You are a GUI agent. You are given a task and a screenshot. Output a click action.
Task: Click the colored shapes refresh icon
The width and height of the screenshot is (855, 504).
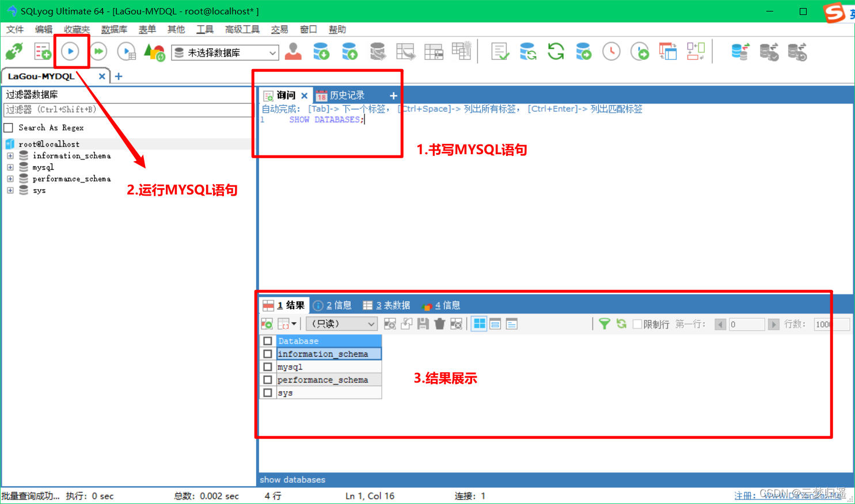tap(154, 52)
